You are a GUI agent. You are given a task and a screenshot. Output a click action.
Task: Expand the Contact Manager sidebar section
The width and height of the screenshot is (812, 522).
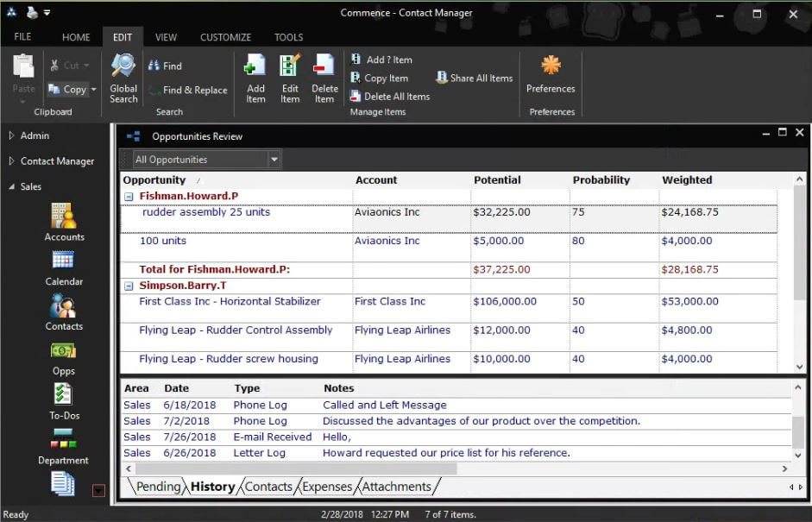coord(11,161)
